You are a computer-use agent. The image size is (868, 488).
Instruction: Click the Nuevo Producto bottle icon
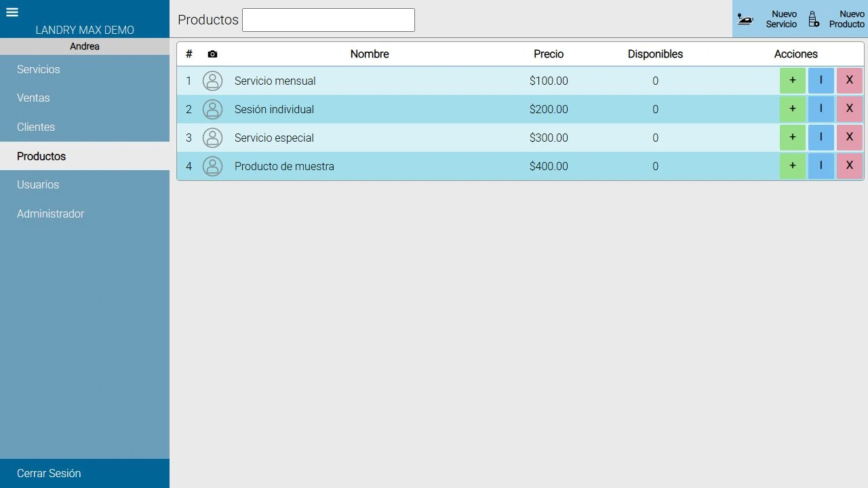tap(814, 19)
